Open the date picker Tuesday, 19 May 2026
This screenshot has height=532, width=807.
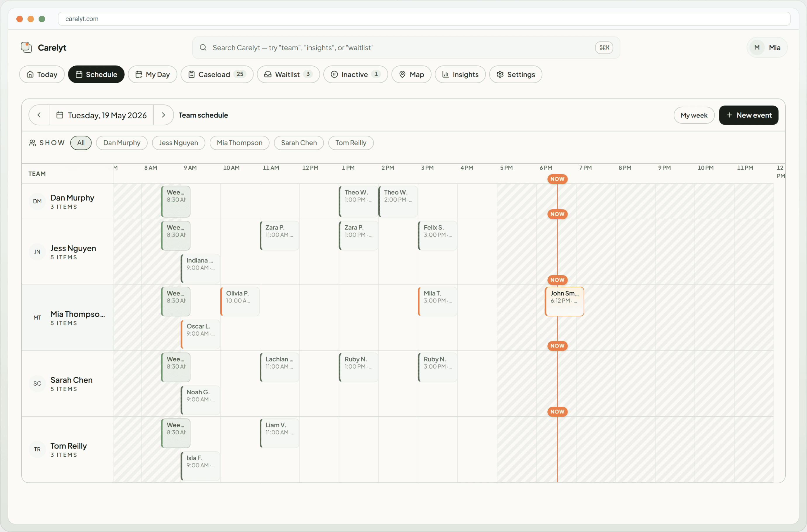tap(101, 115)
